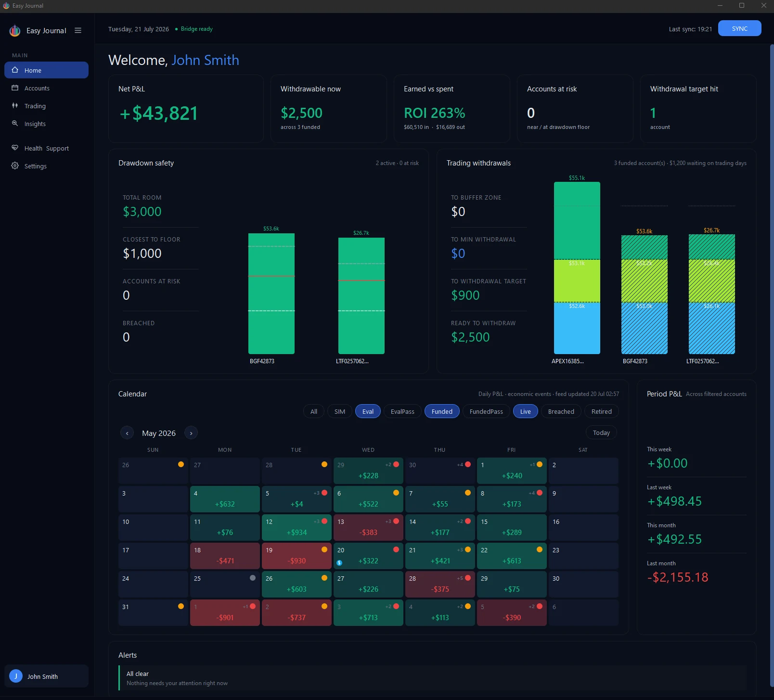774x700 pixels.
Task: Select the May 19 -$930 calendar day
Action: [297, 556]
